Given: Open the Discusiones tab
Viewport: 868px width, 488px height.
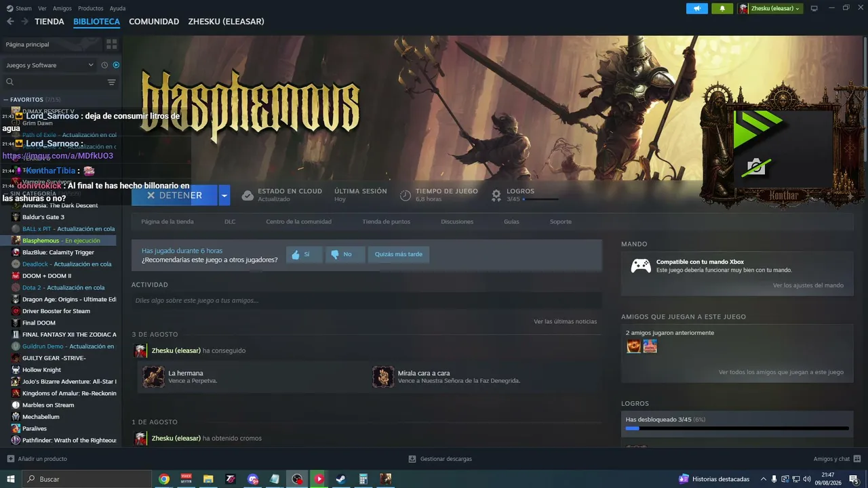Looking at the screenshot, I should [457, 222].
